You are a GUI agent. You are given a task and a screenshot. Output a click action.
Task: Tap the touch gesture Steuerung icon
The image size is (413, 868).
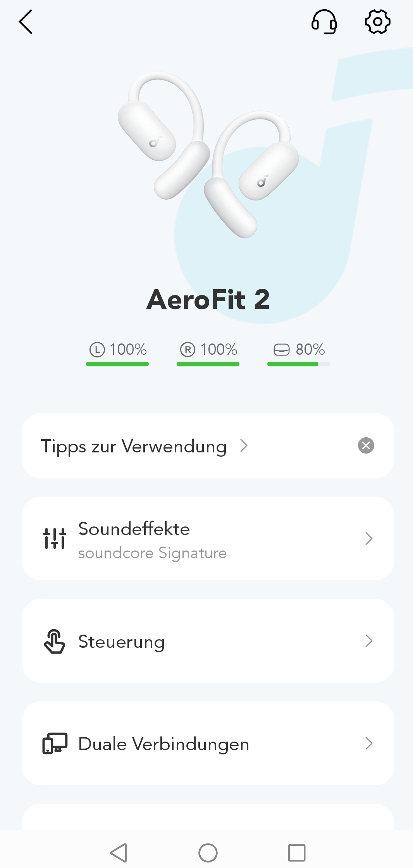(55, 641)
